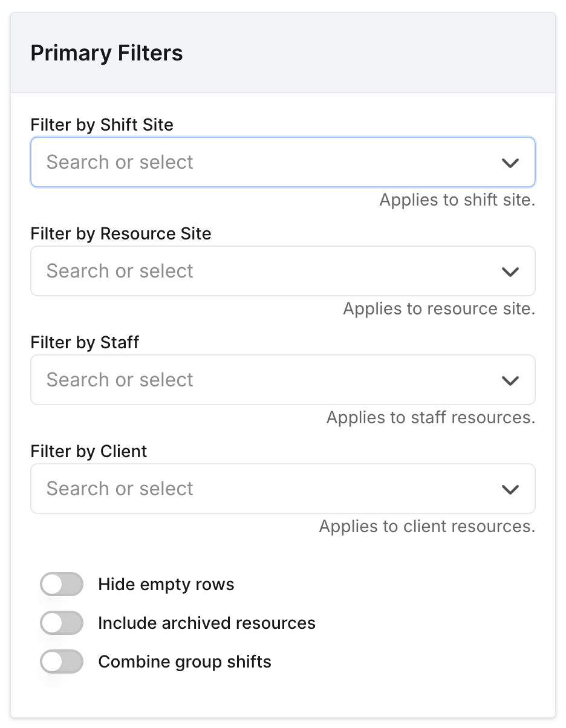Click the Shift Site dropdown chevron arrow
The height and width of the screenshot is (728, 566).
pos(510,163)
